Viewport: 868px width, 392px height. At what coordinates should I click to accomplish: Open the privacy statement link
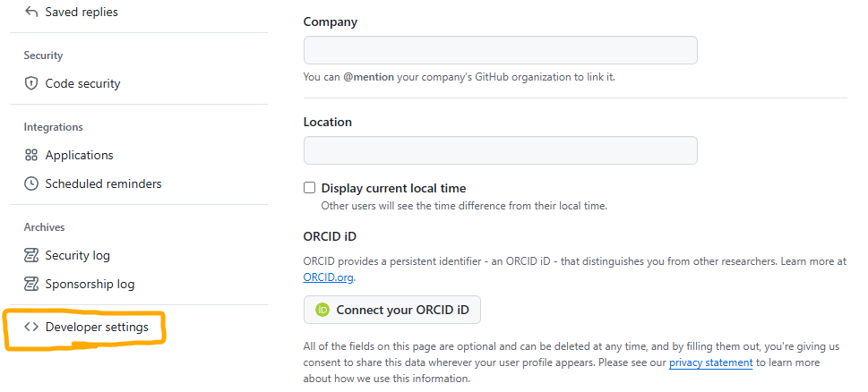point(710,362)
